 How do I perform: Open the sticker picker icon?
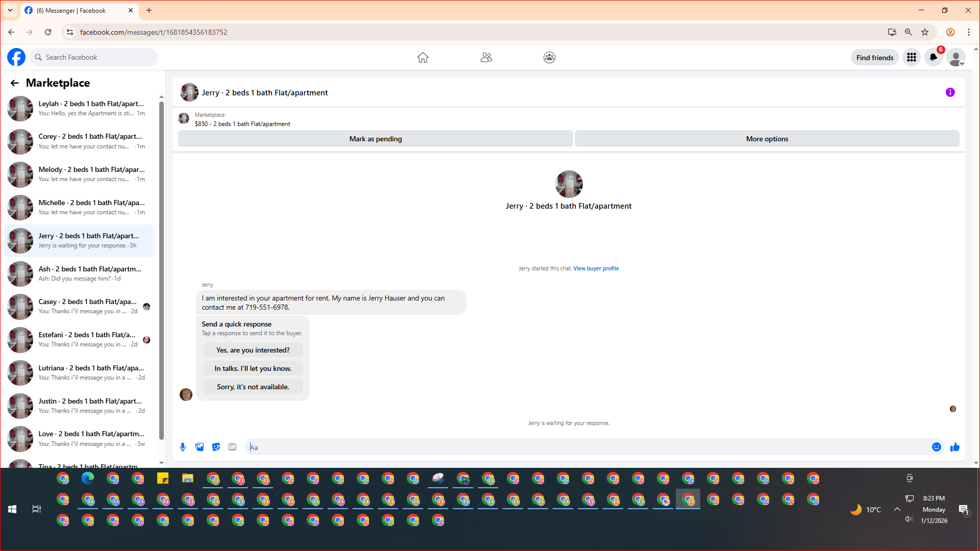216,447
